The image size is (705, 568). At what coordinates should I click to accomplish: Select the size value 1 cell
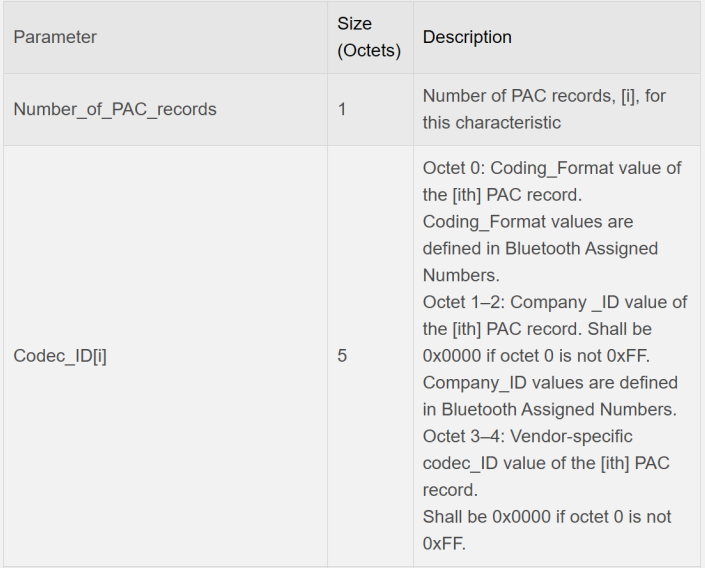[370, 109]
